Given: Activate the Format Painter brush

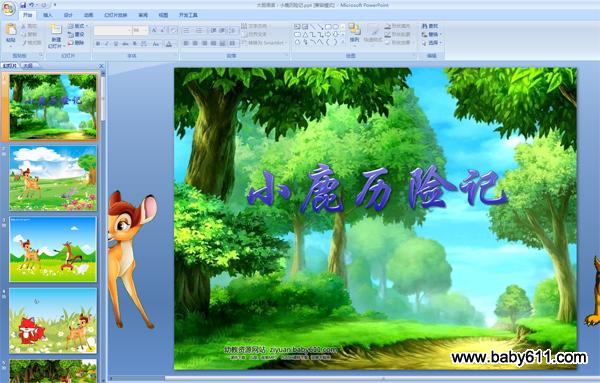Looking at the screenshot, I should tap(31, 43).
